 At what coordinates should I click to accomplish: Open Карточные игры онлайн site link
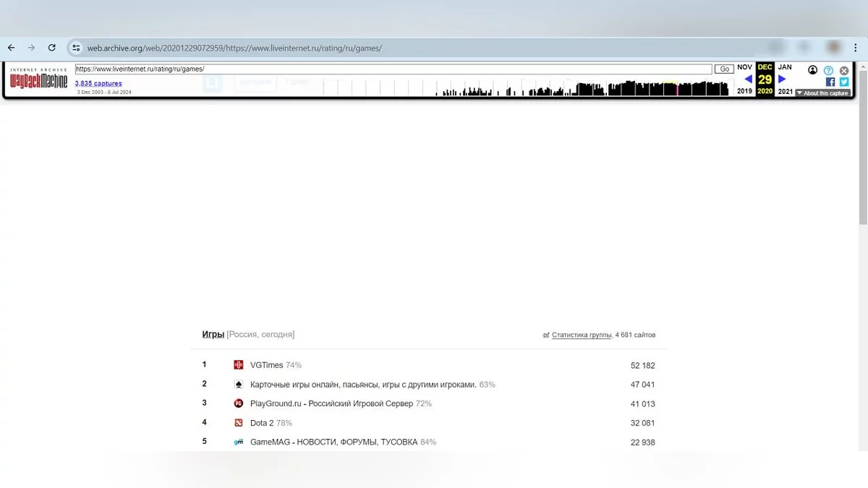pyautogui.click(x=363, y=385)
